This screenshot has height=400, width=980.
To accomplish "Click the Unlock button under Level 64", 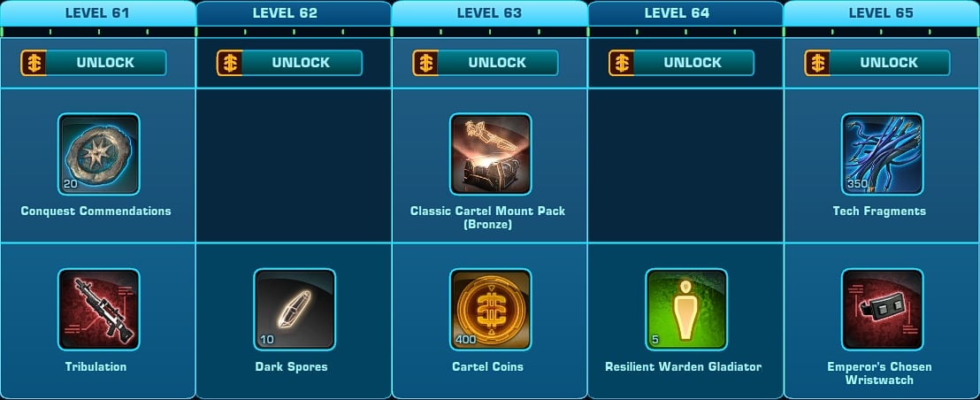I will [x=681, y=63].
